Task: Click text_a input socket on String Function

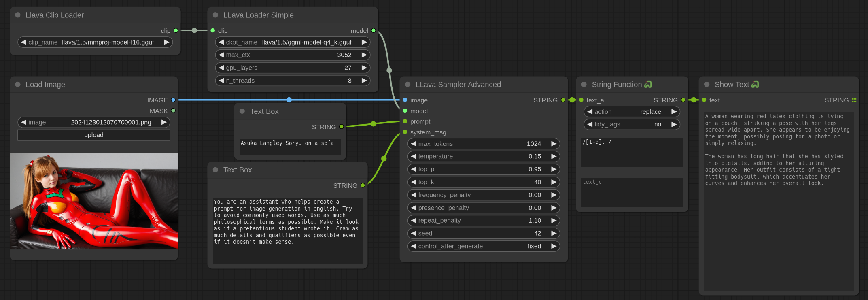Action: click(581, 100)
